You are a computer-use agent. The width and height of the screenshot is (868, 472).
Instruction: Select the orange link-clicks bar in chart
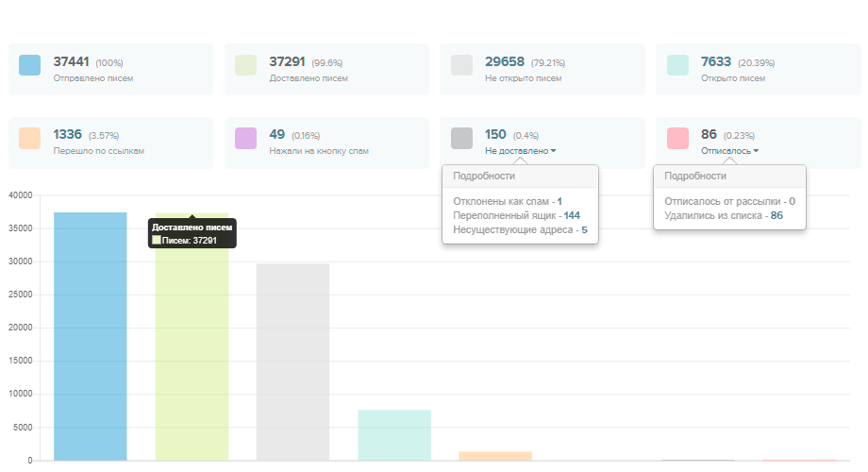pos(495,456)
